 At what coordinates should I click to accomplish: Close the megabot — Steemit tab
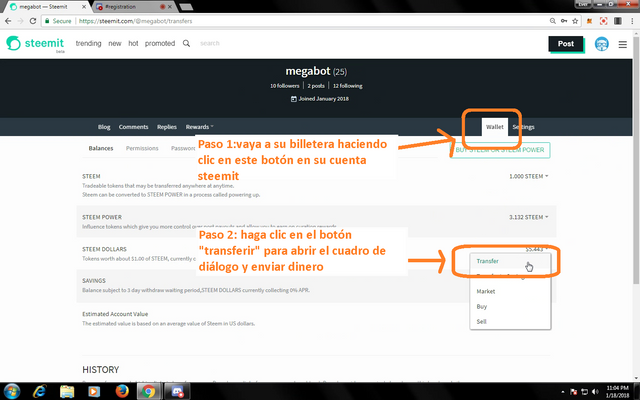coord(84,7)
